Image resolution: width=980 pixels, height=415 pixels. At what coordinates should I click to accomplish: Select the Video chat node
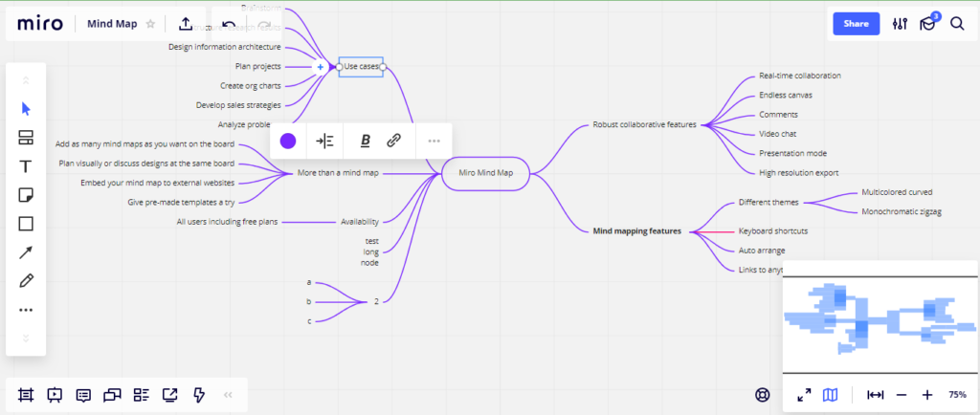(x=777, y=134)
